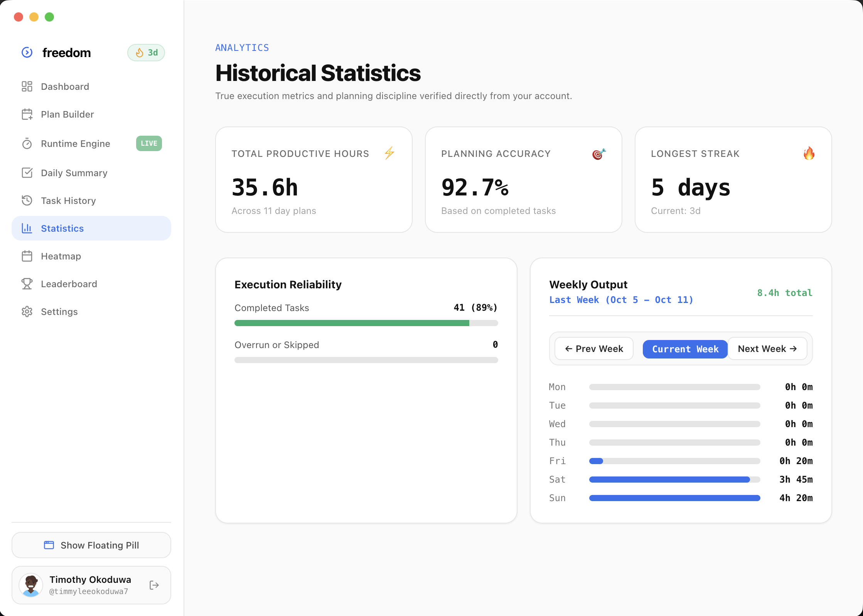Click the Fri output bar
863x616 pixels.
point(675,461)
